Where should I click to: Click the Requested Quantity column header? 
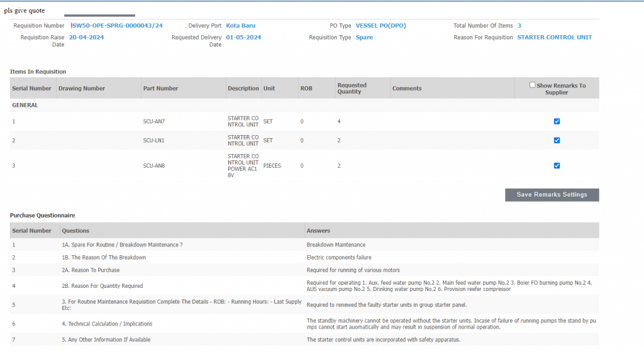pos(352,88)
